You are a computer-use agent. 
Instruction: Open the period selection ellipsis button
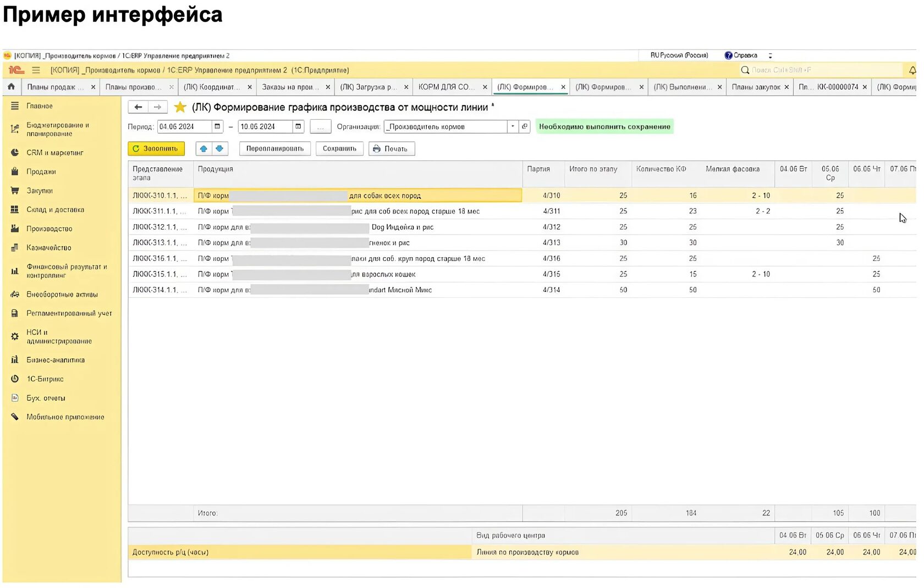click(320, 127)
